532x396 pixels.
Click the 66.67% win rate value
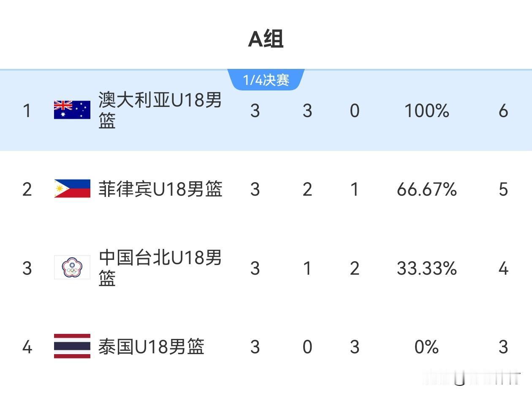427,189
